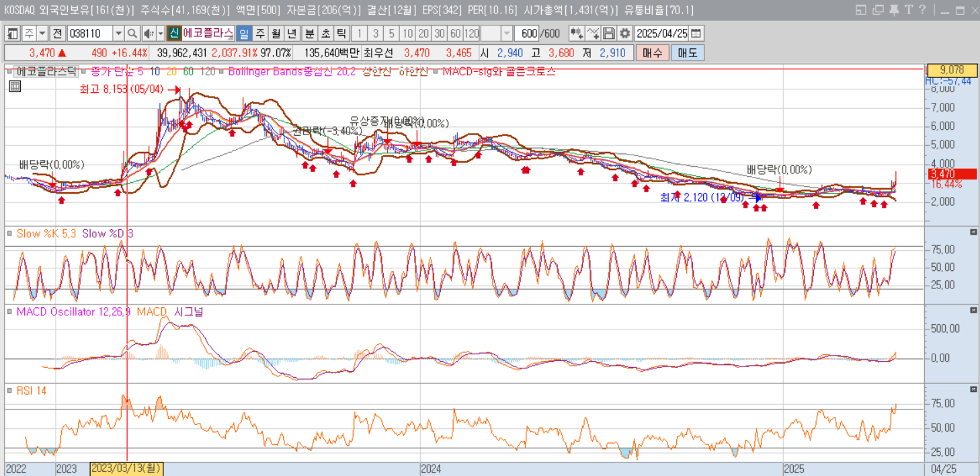Add an indicator with the line-plus icon
This screenshot has width=980, height=476.
593,34
